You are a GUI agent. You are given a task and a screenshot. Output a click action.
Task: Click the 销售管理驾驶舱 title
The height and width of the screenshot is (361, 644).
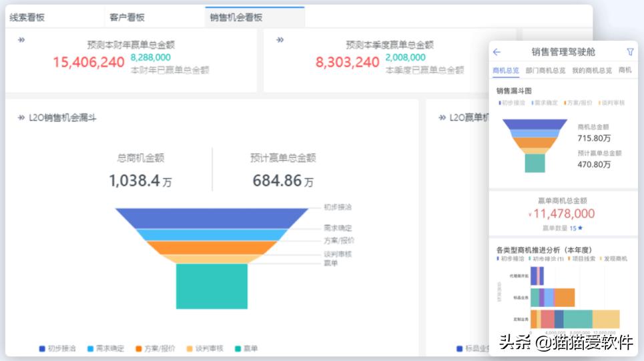coord(563,52)
